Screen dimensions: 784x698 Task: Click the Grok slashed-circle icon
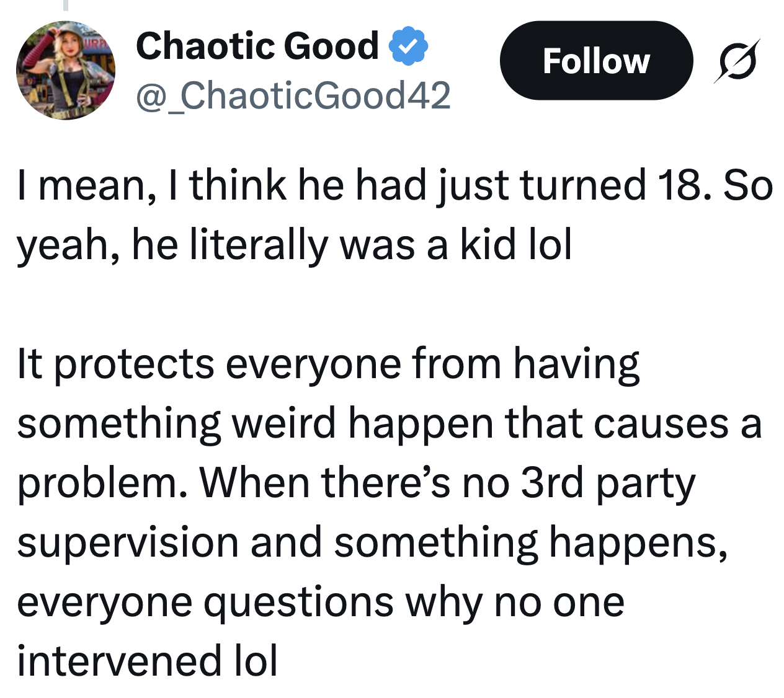tap(737, 61)
